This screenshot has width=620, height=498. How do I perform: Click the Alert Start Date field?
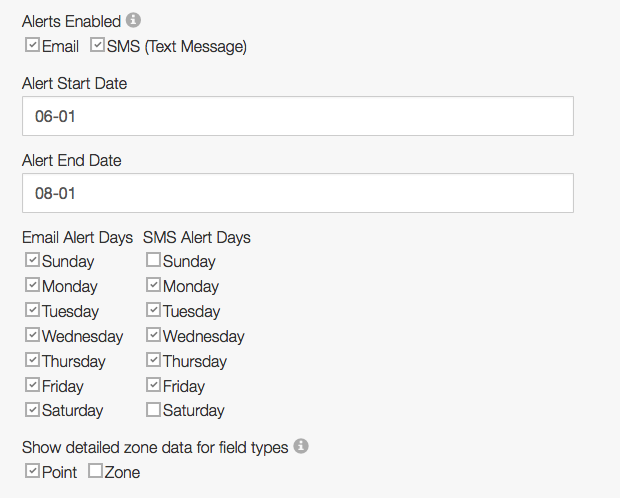297,116
